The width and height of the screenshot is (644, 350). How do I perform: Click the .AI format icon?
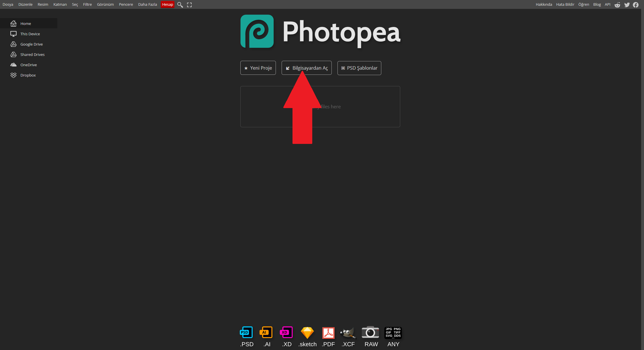click(266, 333)
